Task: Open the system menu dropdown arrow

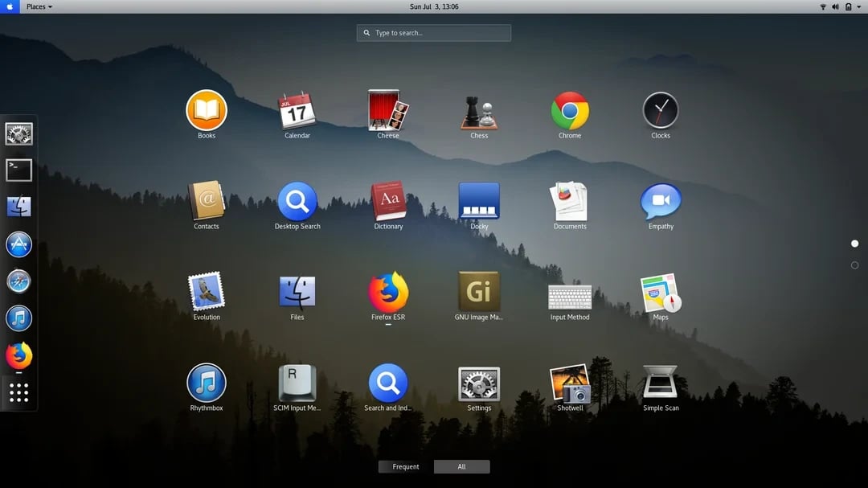Action: click(858, 7)
